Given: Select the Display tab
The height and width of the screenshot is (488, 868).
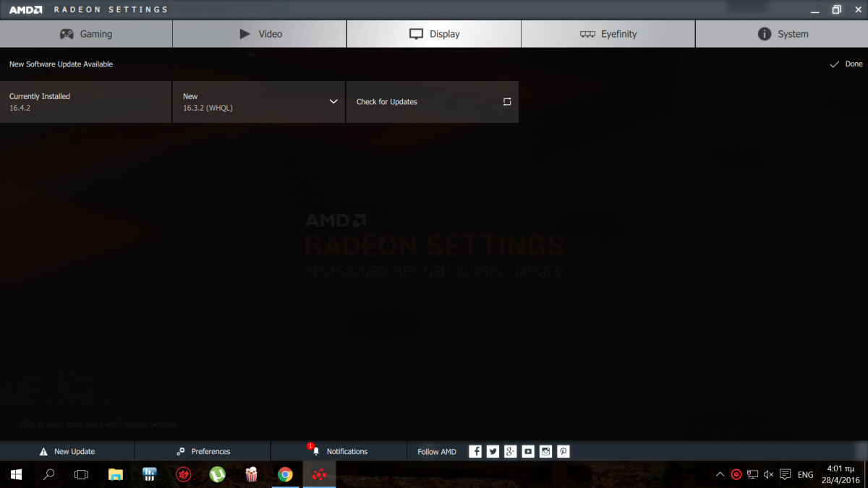Looking at the screenshot, I should (x=434, y=34).
